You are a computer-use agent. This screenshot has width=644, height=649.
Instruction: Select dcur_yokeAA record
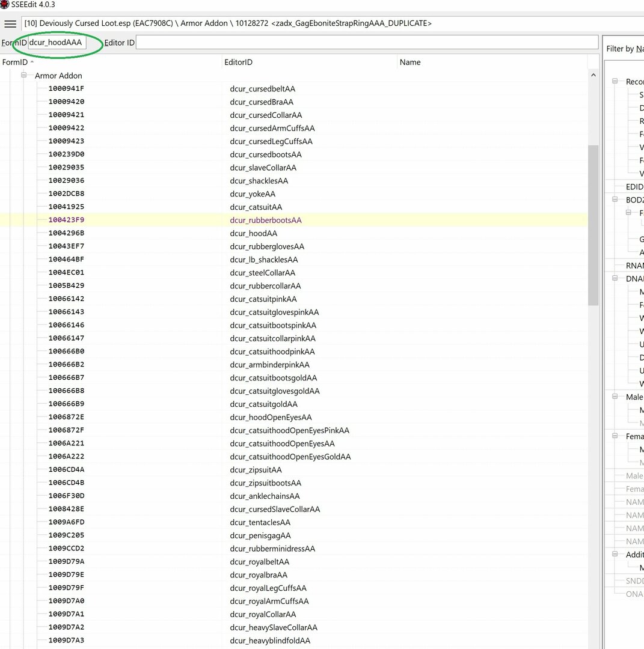click(294, 193)
